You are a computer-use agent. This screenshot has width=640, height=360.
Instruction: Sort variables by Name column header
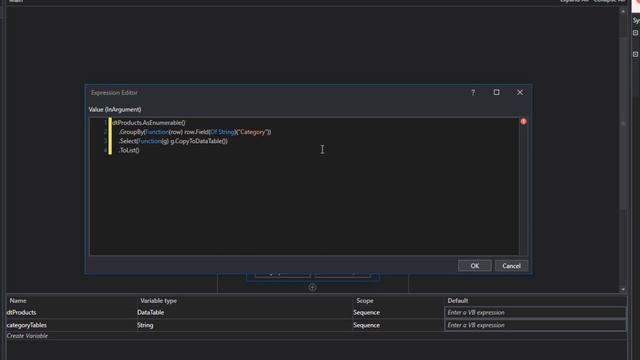pyautogui.click(x=18, y=300)
